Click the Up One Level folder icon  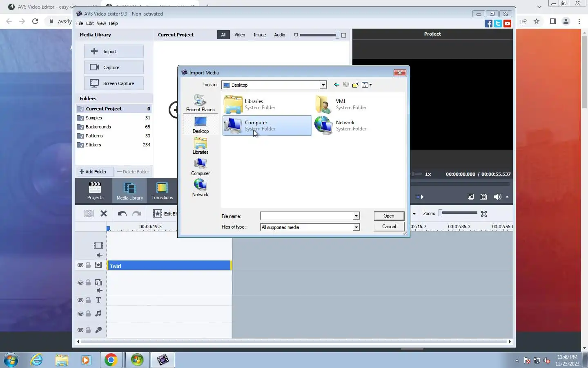click(x=346, y=85)
